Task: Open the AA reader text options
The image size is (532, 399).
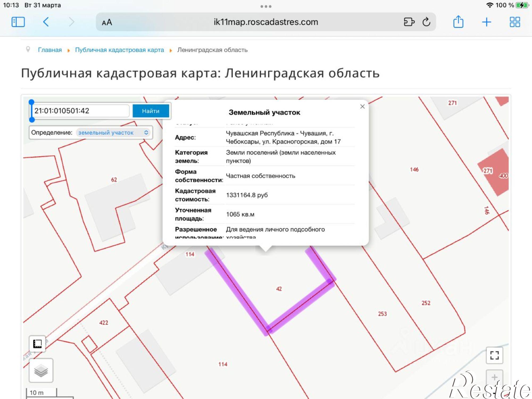Action: (x=107, y=22)
